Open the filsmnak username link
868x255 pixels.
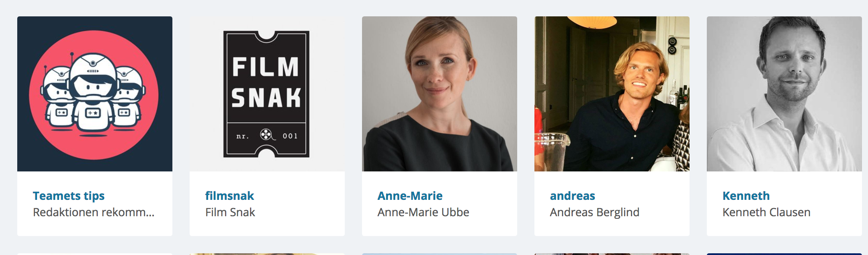point(229,196)
